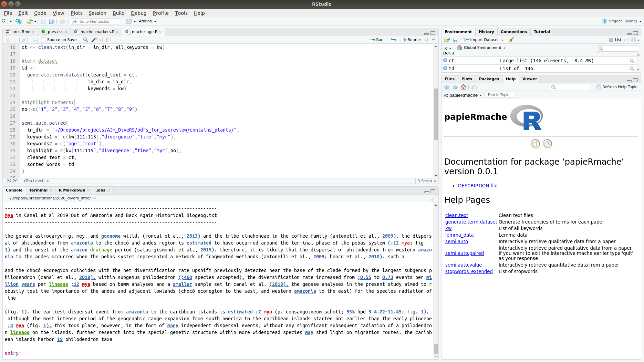Image resolution: width=644 pixels, height=362 pixels.
Task: Maximize the Console pane
Action: (433, 192)
